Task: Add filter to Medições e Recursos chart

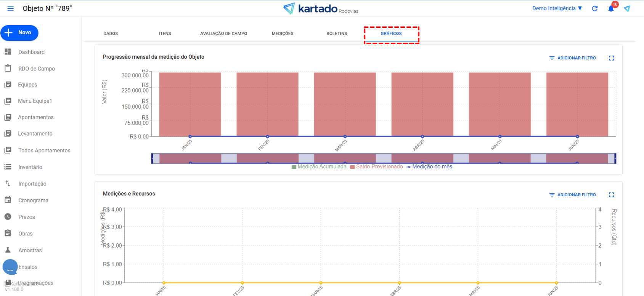Action: [x=572, y=195]
